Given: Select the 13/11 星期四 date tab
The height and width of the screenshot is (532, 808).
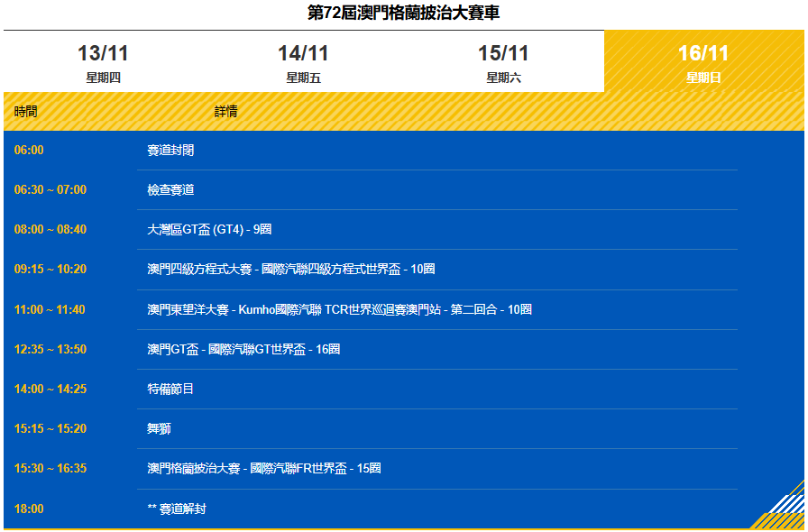Looking at the screenshot, I should click(x=103, y=62).
